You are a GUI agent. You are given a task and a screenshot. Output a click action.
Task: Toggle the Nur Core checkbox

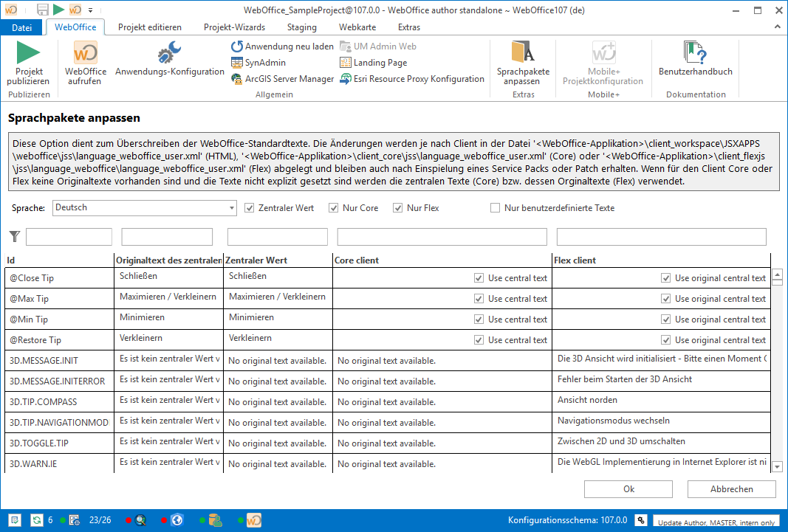tap(334, 208)
